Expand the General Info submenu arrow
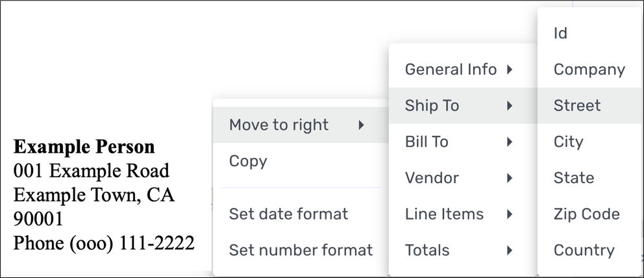644x278 pixels. coord(510,69)
